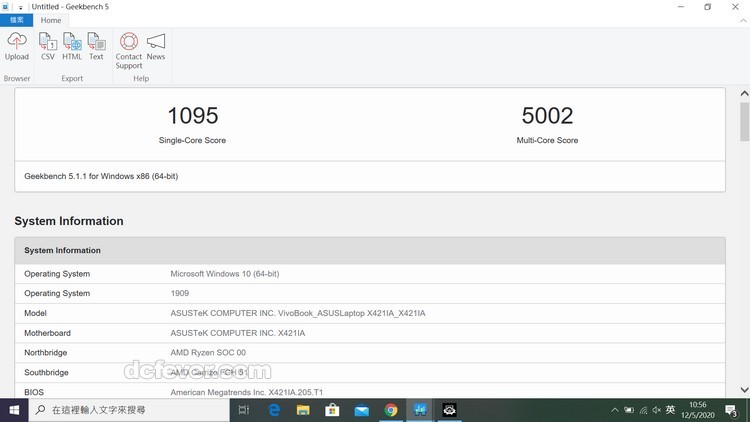Open Geekbench News
This screenshot has height=422, width=750.
click(156, 46)
